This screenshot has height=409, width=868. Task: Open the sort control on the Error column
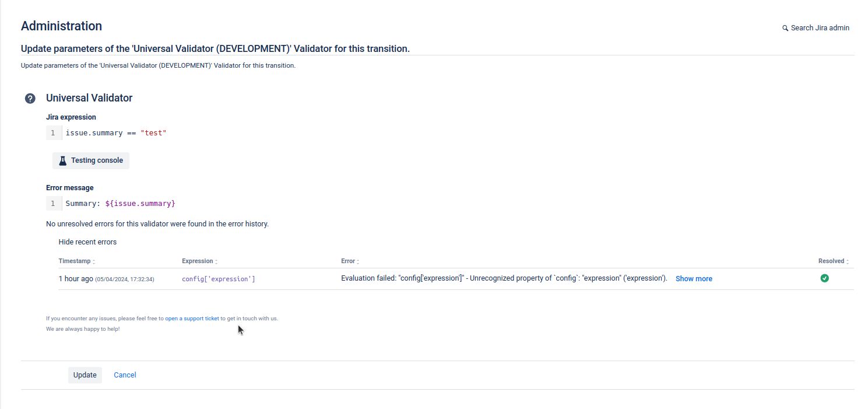(359, 261)
